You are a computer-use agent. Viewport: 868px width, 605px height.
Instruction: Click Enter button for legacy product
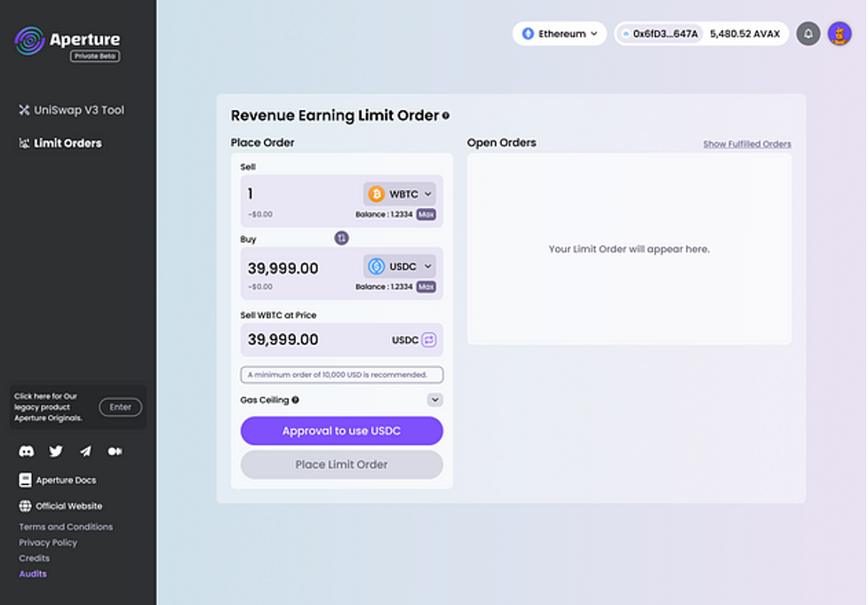(x=120, y=407)
